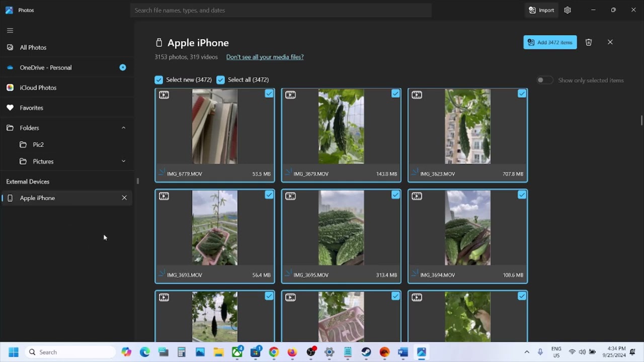Uncheck IMG_6779.MOV selection box
Viewport: 644px width, 362px height.
(x=269, y=94)
